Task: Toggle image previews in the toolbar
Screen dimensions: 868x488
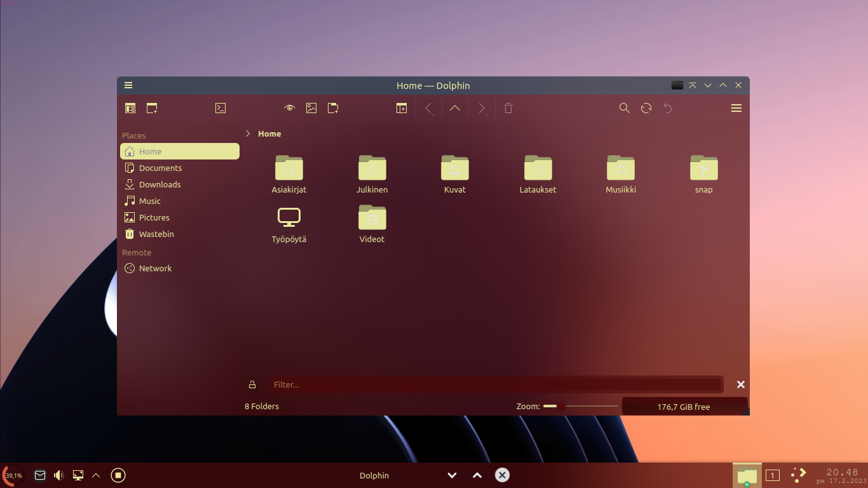Action: [x=311, y=108]
